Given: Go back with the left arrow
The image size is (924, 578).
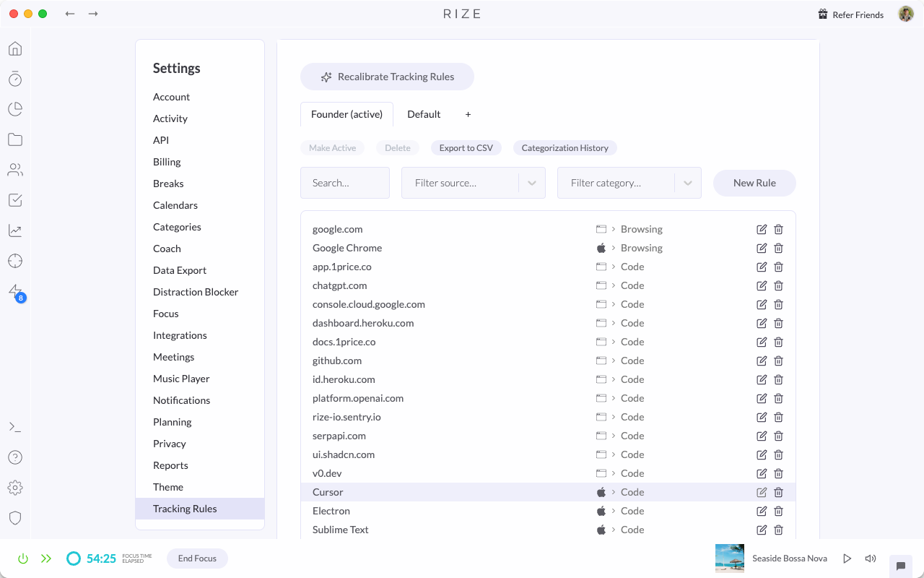Looking at the screenshot, I should click(70, 14).
